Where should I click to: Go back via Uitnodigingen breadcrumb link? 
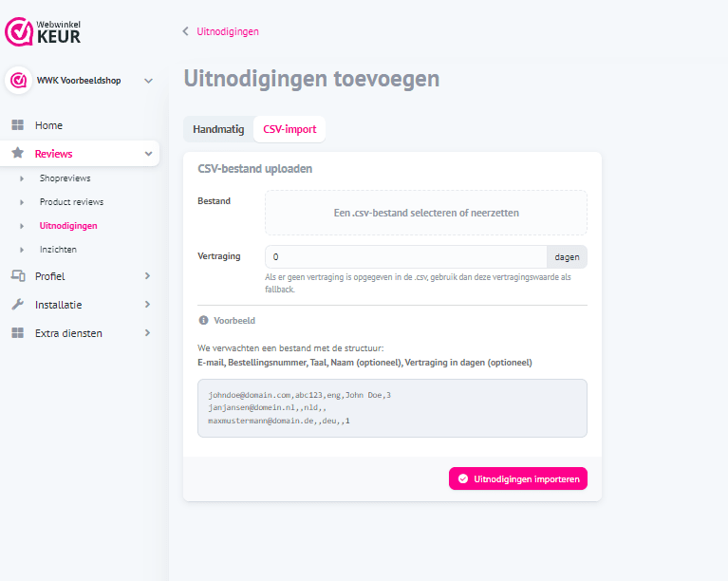click(x=227, y=31)
